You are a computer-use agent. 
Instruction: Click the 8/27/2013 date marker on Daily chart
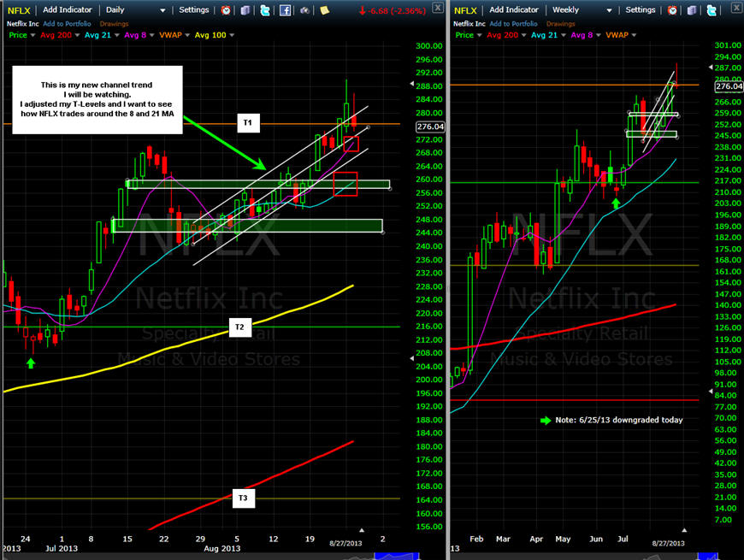point(345,544)
